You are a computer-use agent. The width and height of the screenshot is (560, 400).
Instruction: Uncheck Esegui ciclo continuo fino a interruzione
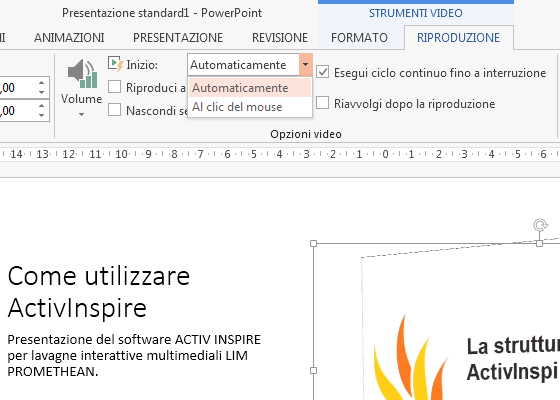[322, 72]
